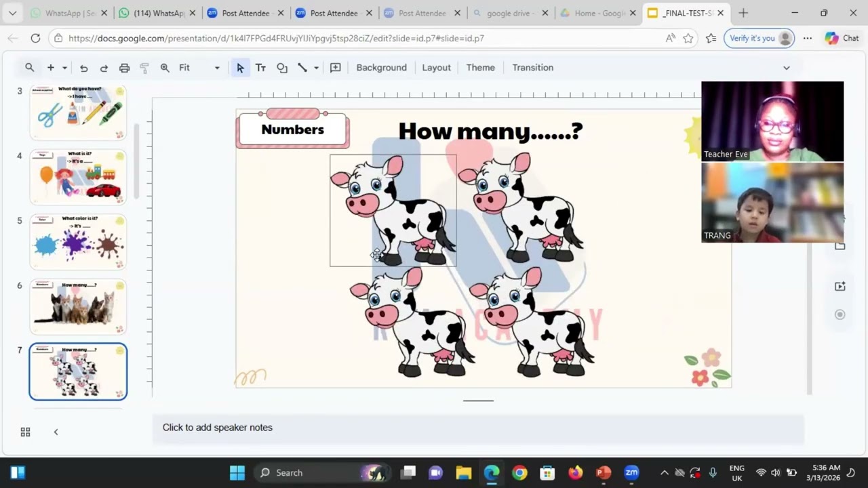Expand the line type dropdown arrow
The image size is (868, 488).
point(316,68)
